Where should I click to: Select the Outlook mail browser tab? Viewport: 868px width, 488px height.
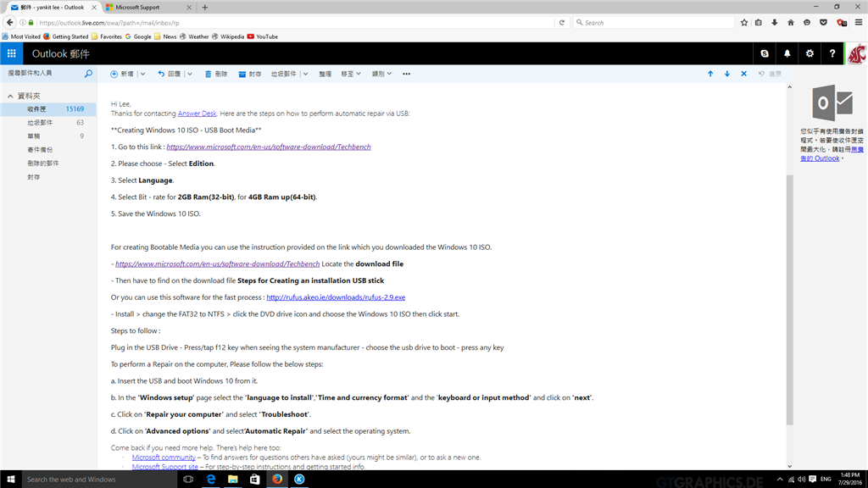pyautogui.click(x=53, y=7)
